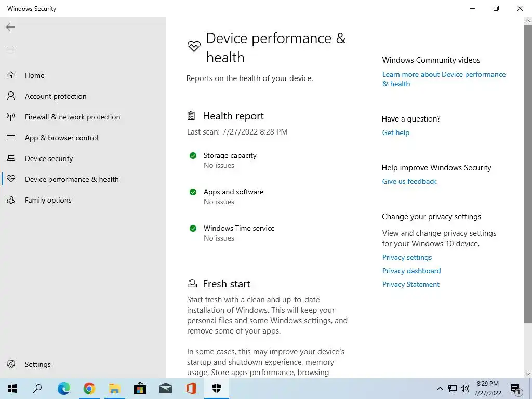
Task: Open Account protection section
Action: point(56,96)
